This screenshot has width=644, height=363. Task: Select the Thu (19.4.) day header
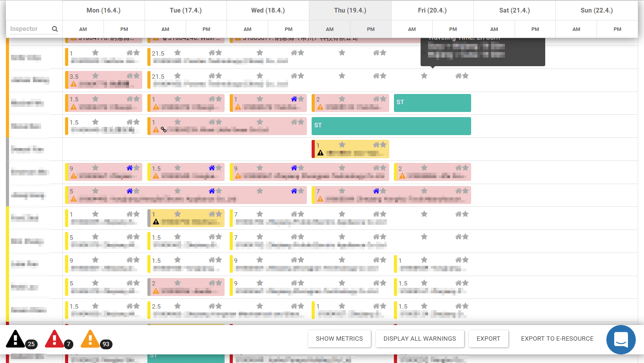coord(350,11)
